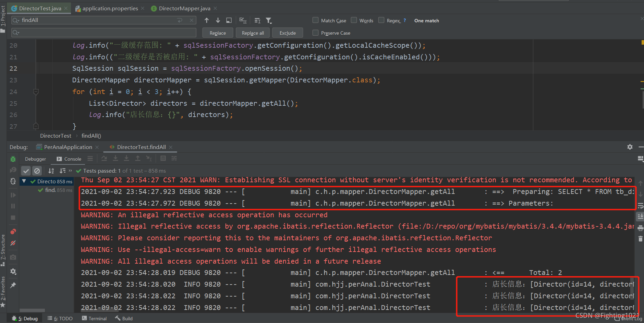Open replace history dropdown of replace field

coord(16,33)
